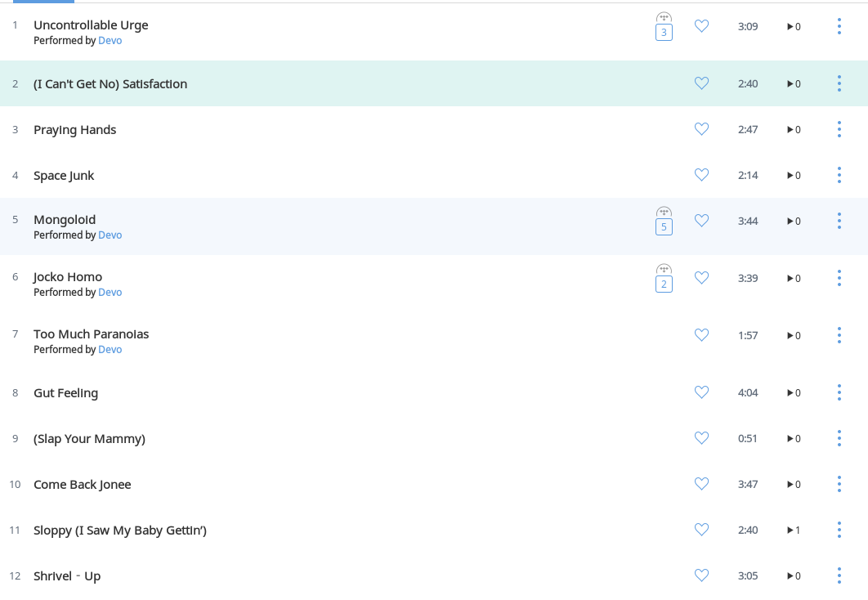Heart the (Slap Your Mammy) track
Viewport: 868px width, 600px height.
click(x=701, y=438)
